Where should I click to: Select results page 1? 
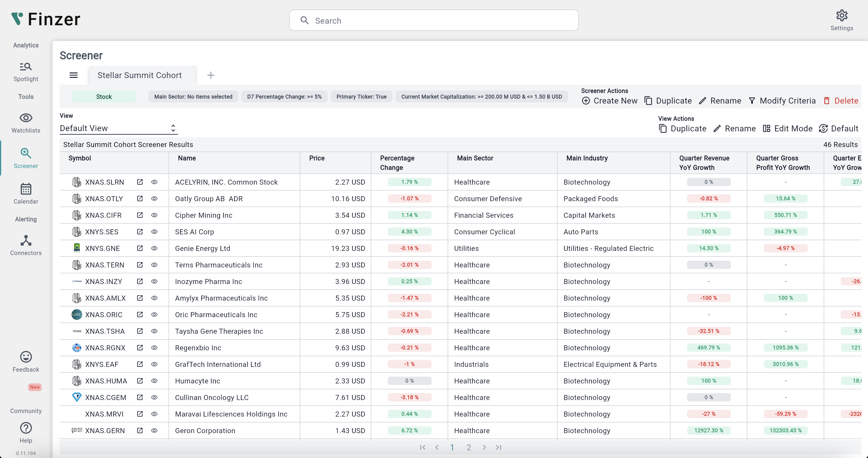click(452, 447)
